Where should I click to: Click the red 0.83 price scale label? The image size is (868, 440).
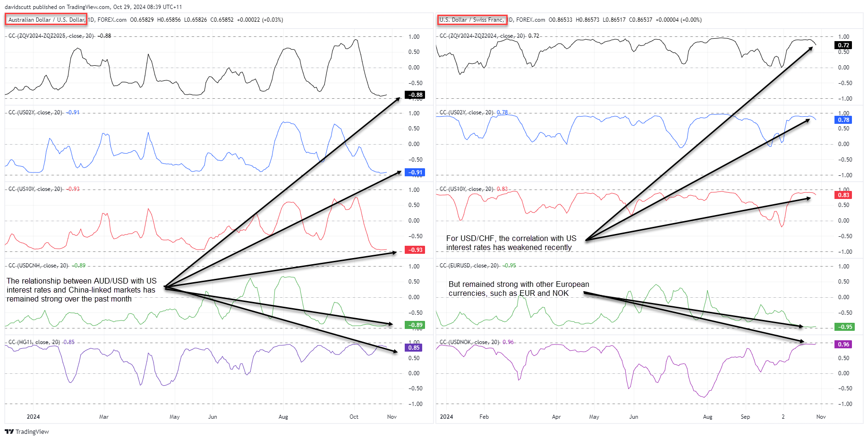coord(843,195)
